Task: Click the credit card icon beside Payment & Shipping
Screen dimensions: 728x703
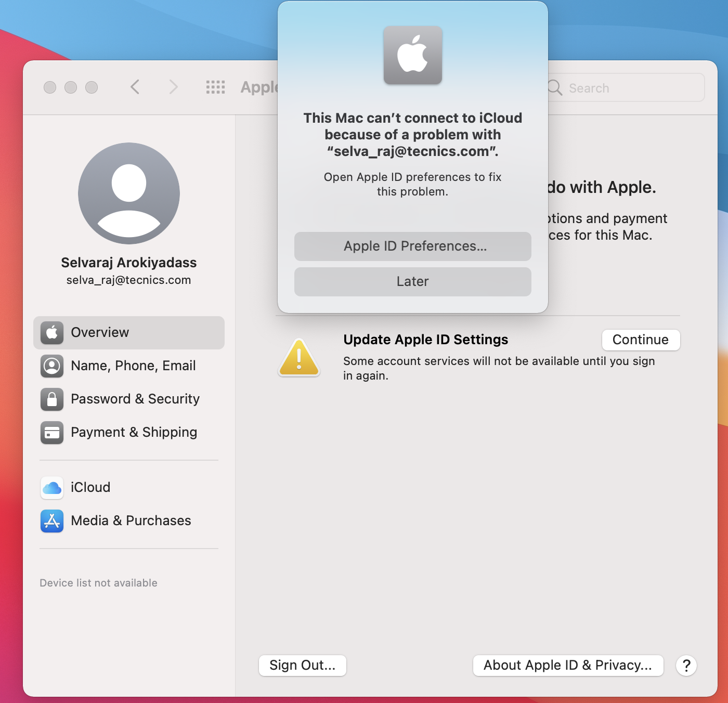Action: point(52,433)
